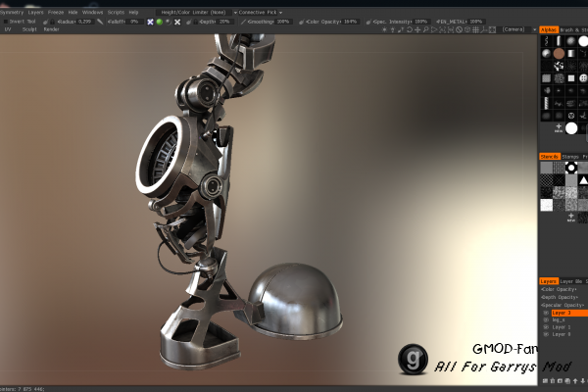
Task: Edit the Spec. Intensity value
Action: (421, 22)
